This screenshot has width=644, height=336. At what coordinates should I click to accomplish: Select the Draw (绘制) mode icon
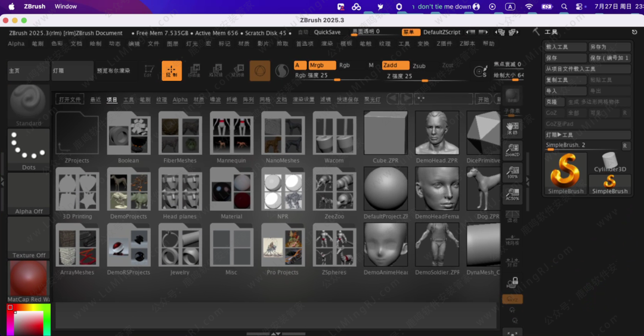[172, 71]
